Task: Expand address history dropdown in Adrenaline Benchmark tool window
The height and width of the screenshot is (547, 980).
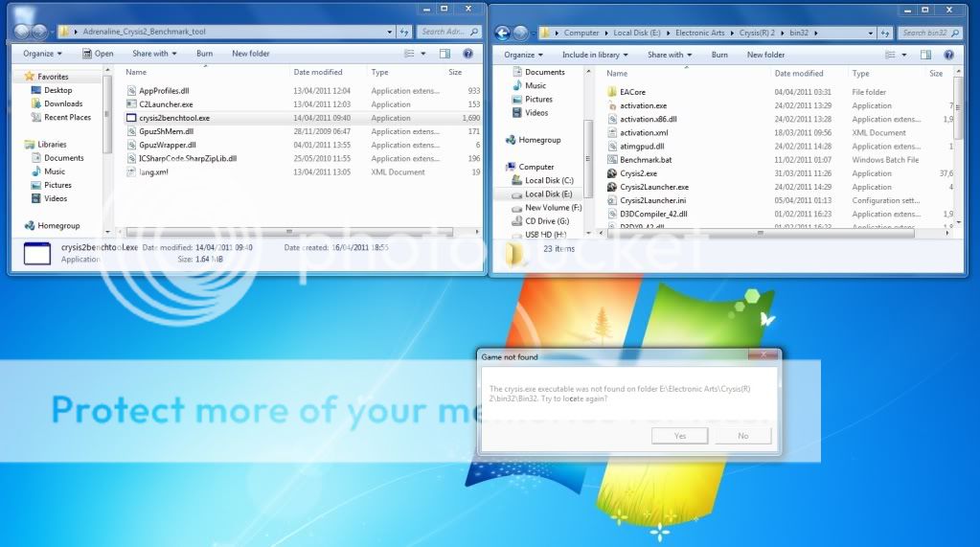Action: [x=389, y=32]
